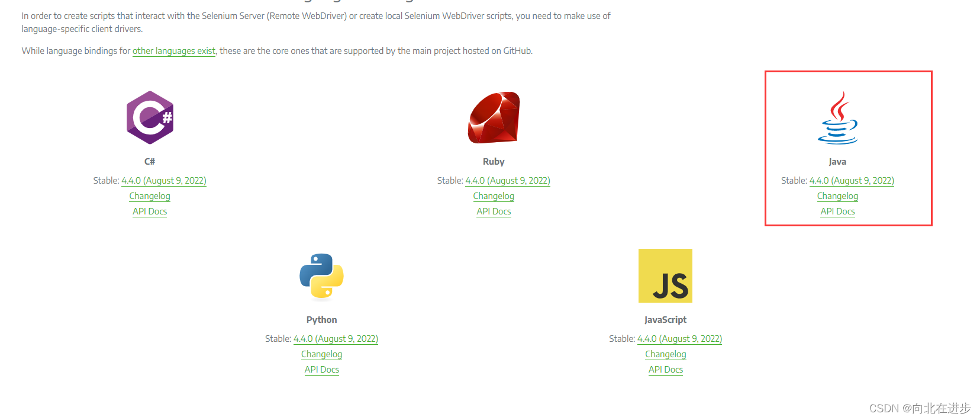The width and height of the screenshot is (980, 420).
Task: Open the other languages exist link
Action: click(x=173, y=51)
